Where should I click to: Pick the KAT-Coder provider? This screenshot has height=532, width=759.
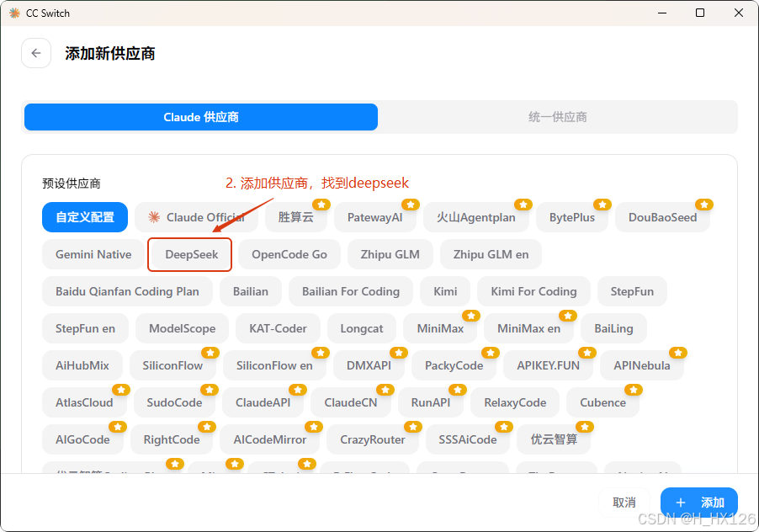pyautogui.click(x=278, y=328)
